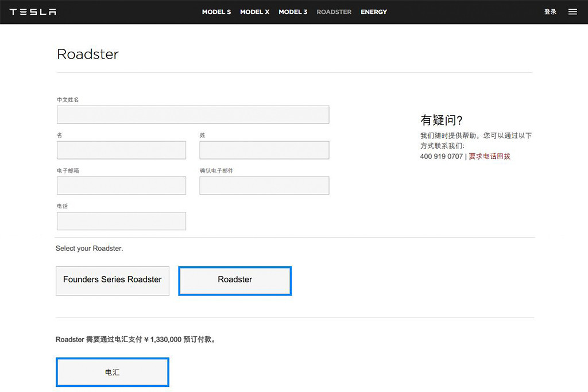
Task: Focus the 电子邮箱 email field
Action: coord(121,185)
